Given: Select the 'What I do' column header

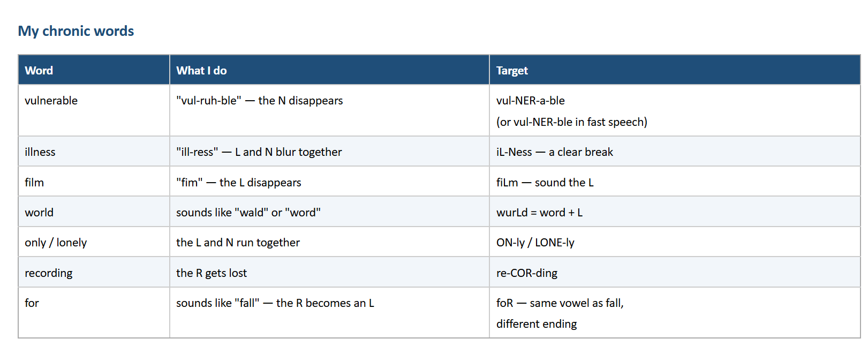Looking at the screenshot, I should click(329, 70).
